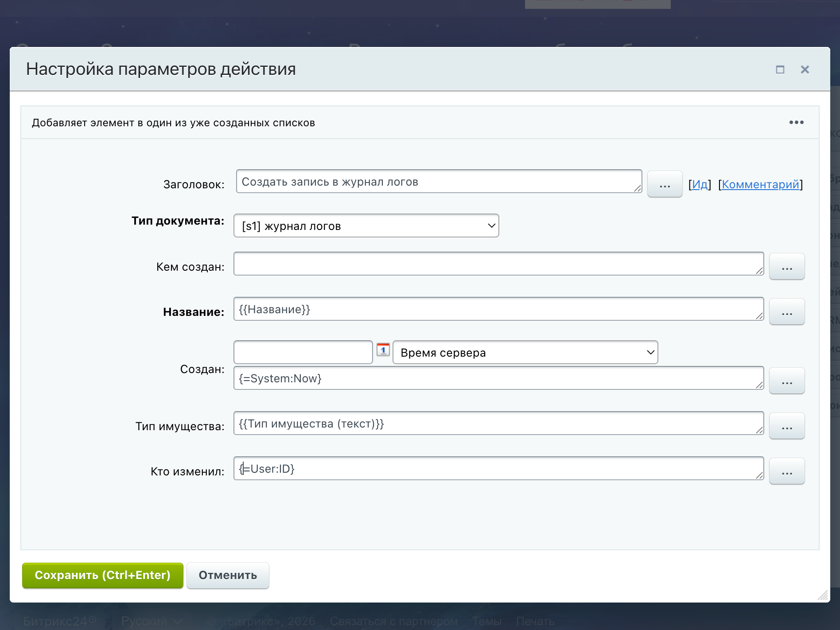
Task: Open value picker for Название field
Action: pyautogui.click(x=786, y=312)
